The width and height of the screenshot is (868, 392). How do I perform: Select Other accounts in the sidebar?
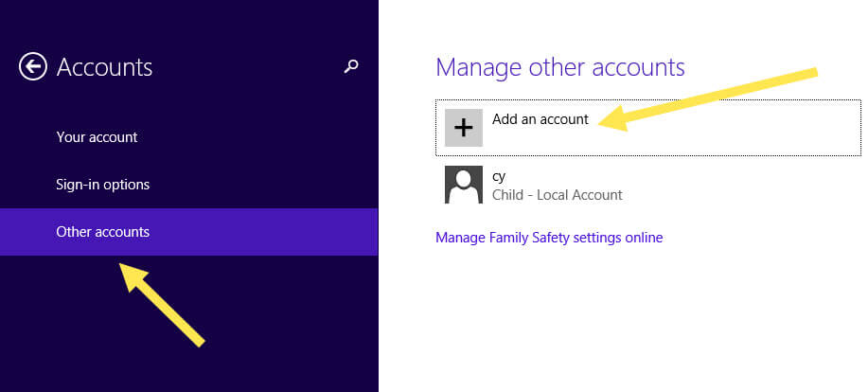(102, 232)
